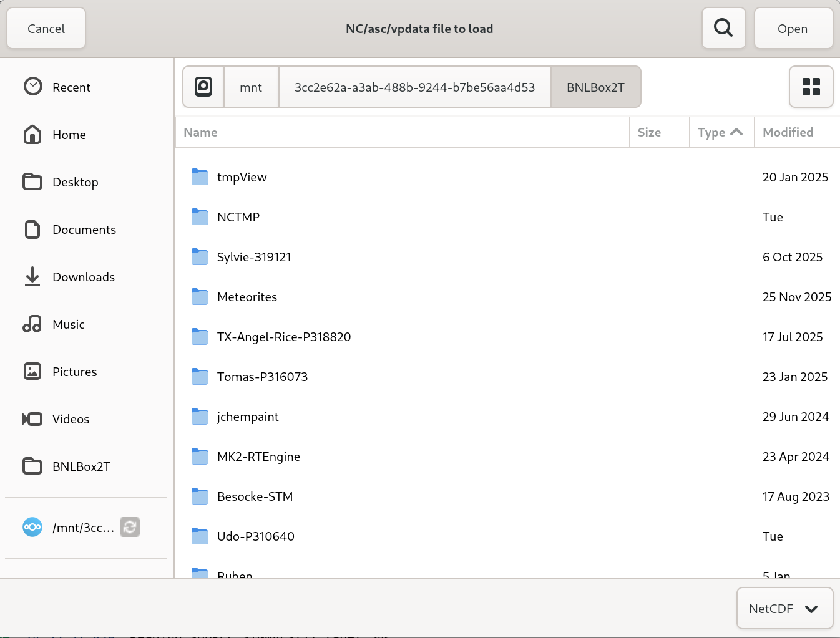840x638 pixels.
Task: Open Pictures in the sidebar
Action: pyautogui.click(x=74, y=372)
